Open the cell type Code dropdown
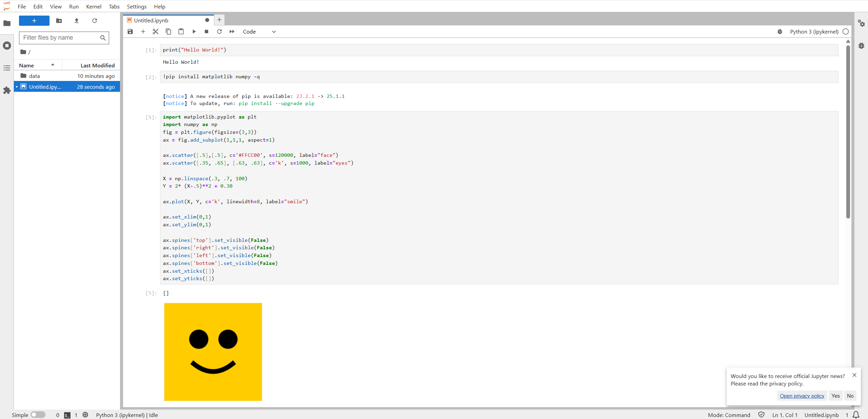Screen dimensions: 868x419 point(259,32)
